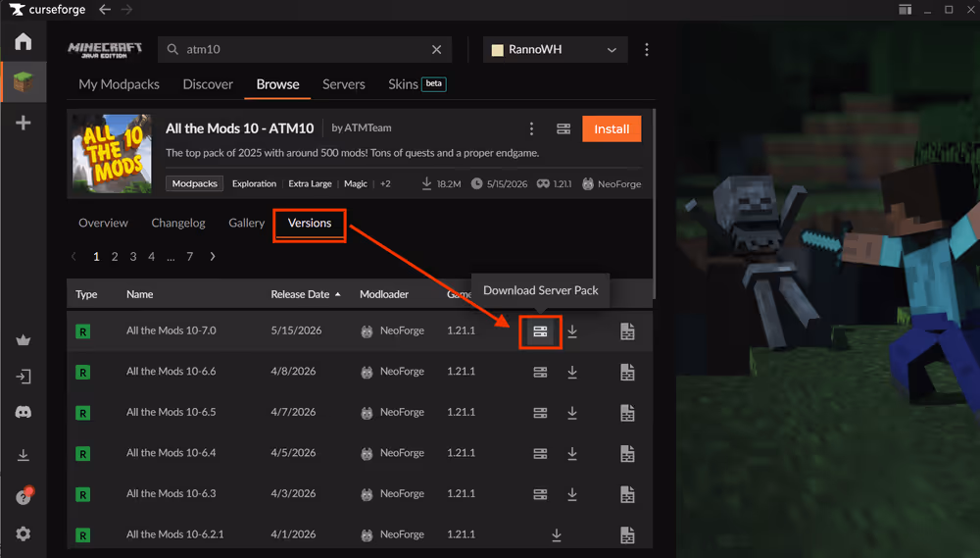Download file for All the Mods 10-6.4
This screenshot has width=980, height=558.
click(572, 453)
